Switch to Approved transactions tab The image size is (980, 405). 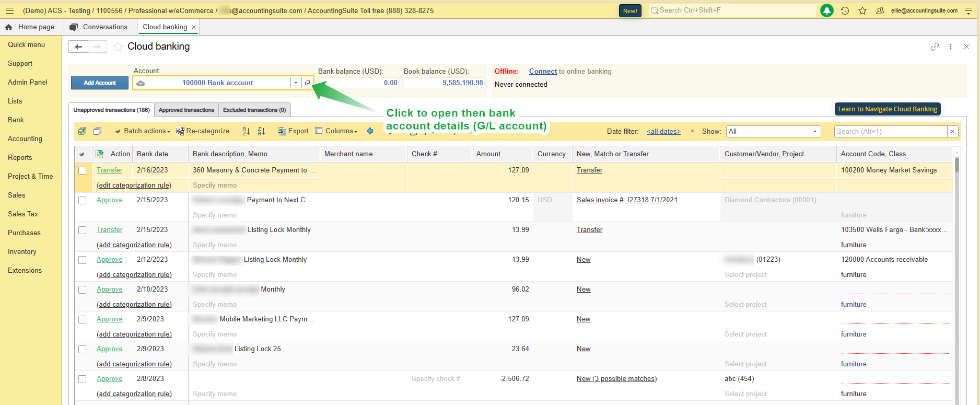pos(186,110)
